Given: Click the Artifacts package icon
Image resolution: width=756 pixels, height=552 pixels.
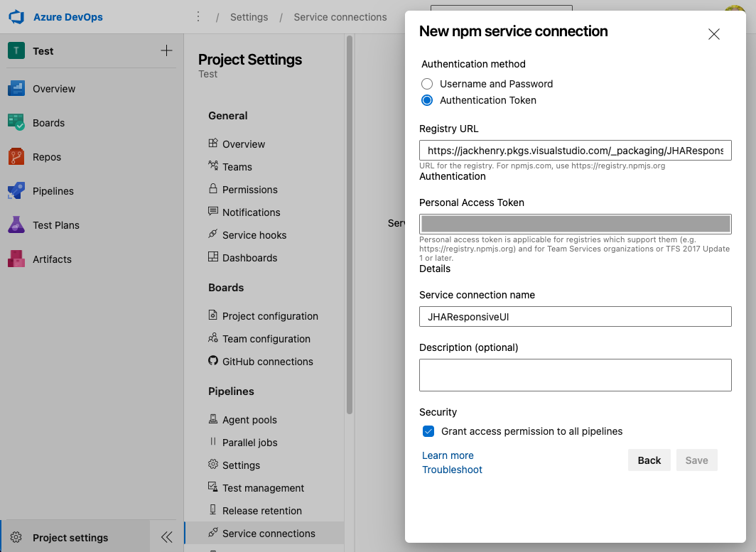Looking at the screenshot, I should (x=16, y=259).
